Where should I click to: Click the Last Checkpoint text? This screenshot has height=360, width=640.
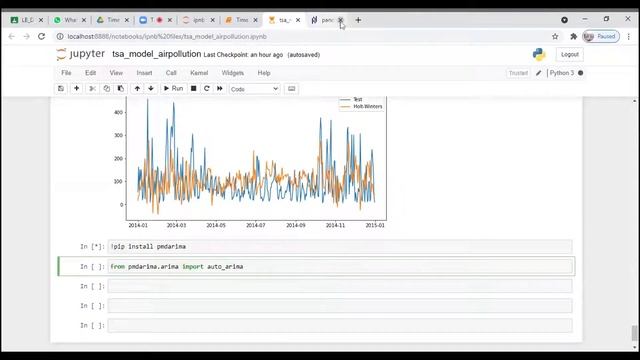243,55
